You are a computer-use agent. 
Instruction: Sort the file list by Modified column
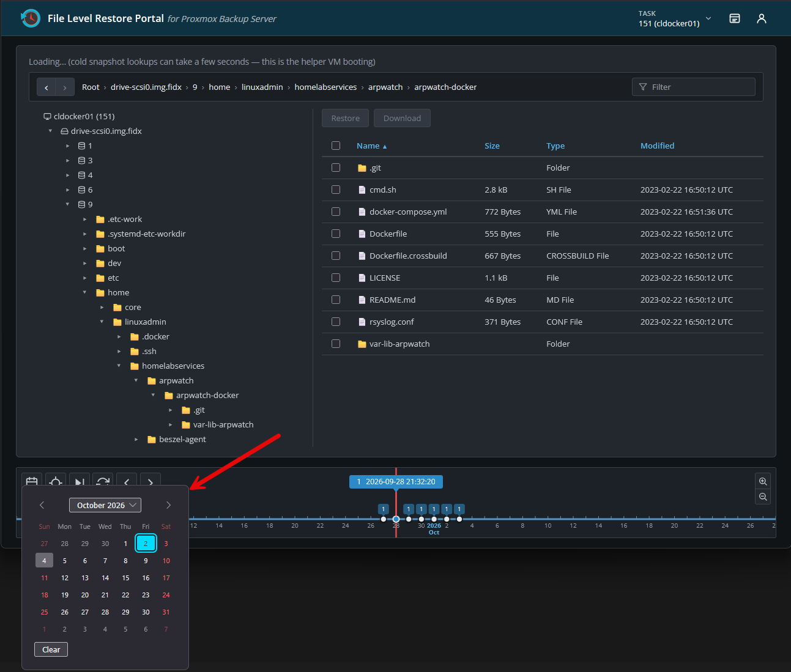click(x=657, y=146)
